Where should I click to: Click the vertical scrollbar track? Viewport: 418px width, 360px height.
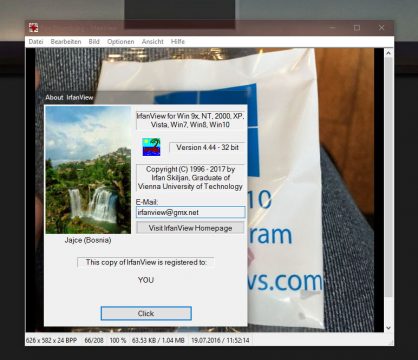[388, 190]
